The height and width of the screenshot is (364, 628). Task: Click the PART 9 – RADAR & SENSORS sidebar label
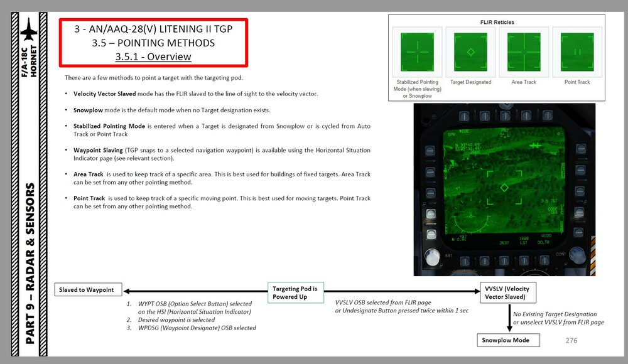click(30, 263)
